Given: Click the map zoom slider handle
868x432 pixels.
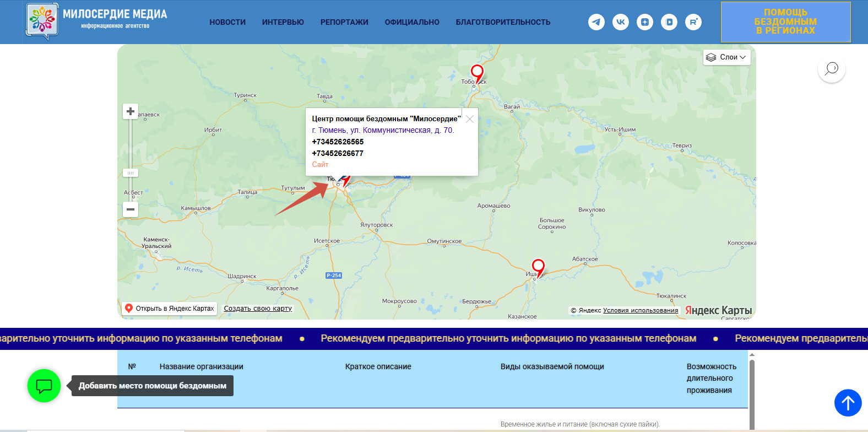Looking at the screenshot, I should coord(131,173).
